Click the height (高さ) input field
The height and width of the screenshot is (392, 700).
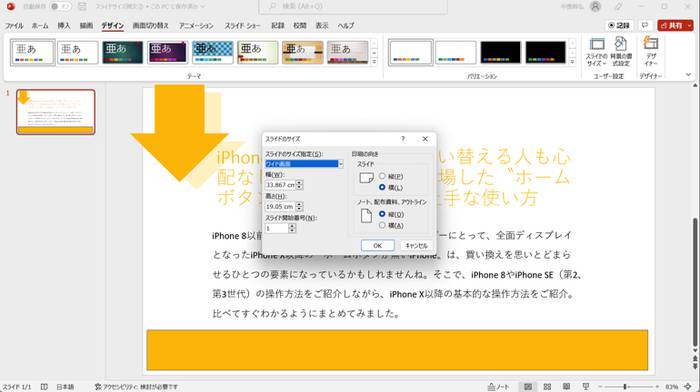pos(280,206)
